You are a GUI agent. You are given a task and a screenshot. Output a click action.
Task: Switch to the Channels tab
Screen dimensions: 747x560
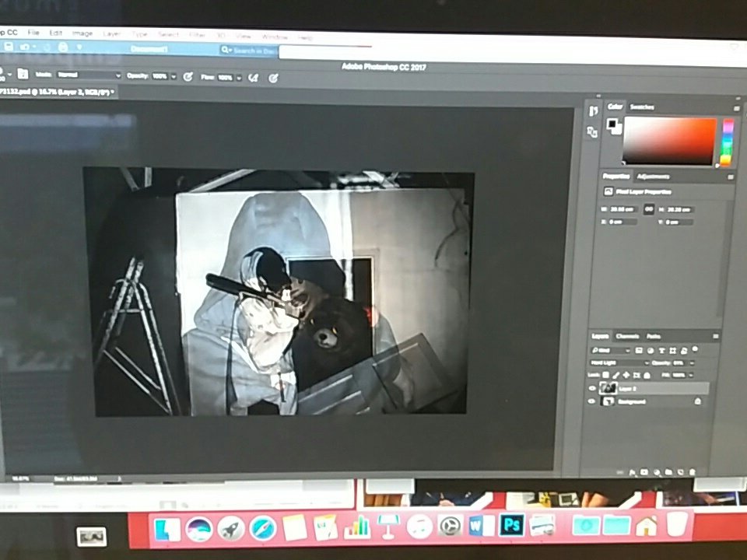[627, 336]
